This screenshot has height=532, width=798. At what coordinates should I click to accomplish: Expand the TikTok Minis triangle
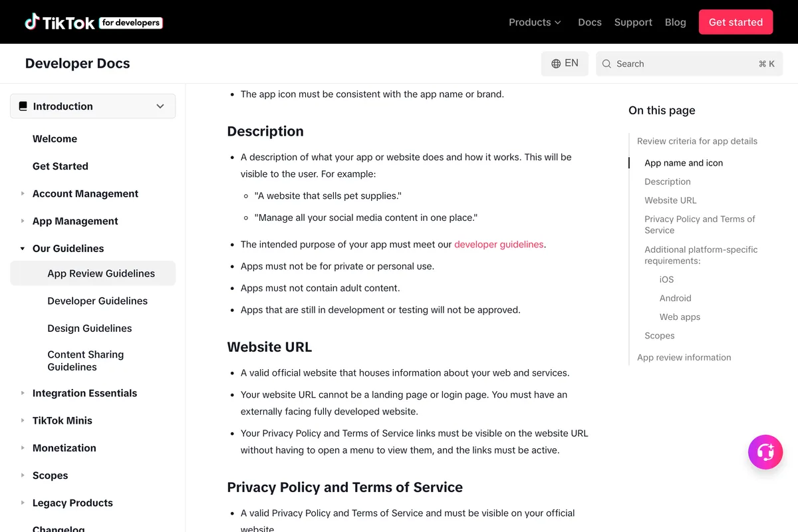click(x=23, y=420)
